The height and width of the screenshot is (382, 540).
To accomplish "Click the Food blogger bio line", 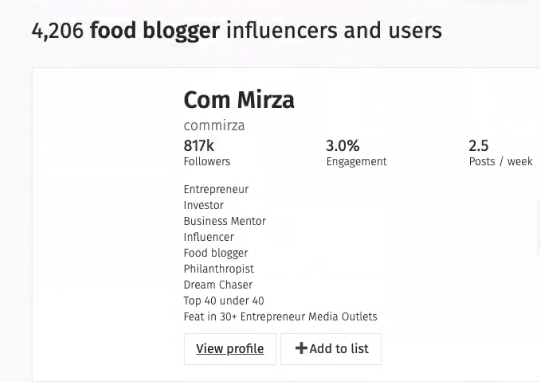I will point(216,253).
